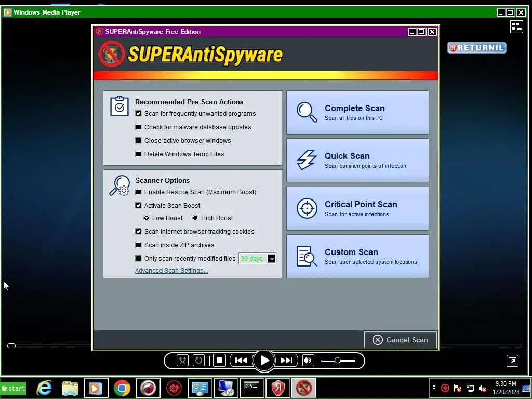532x399 pixels.
Task: Toggle Scan for frequently unwanted programs
Action: coord(138,113)
